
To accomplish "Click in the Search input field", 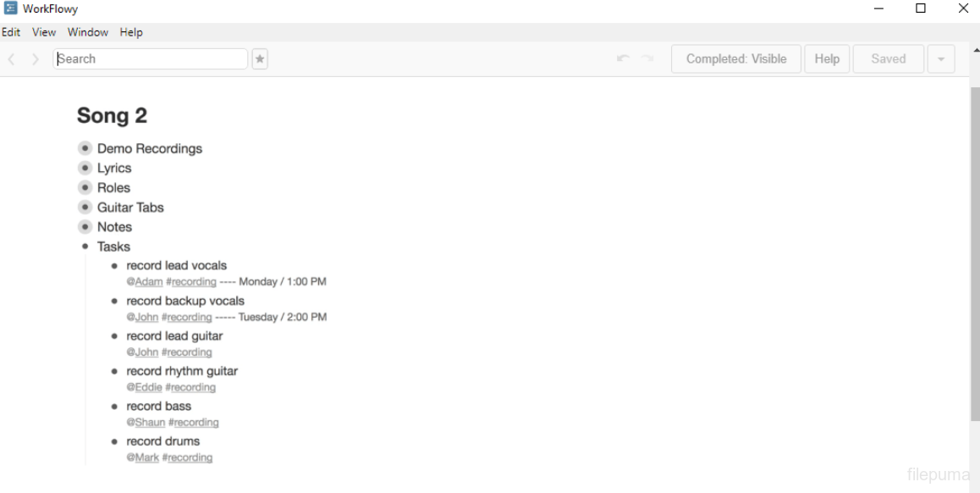I will (x=151, y=59).
